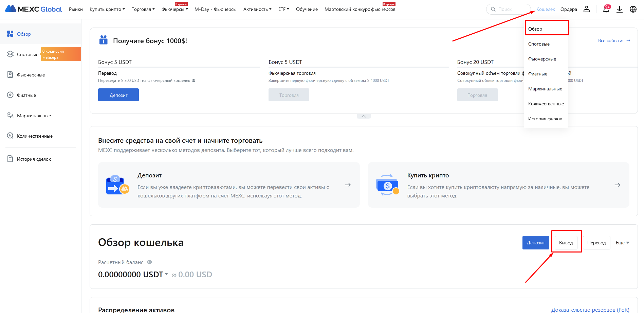644x313 pixels.
Task: Click the Вывод button
Action: click(566, 243)
